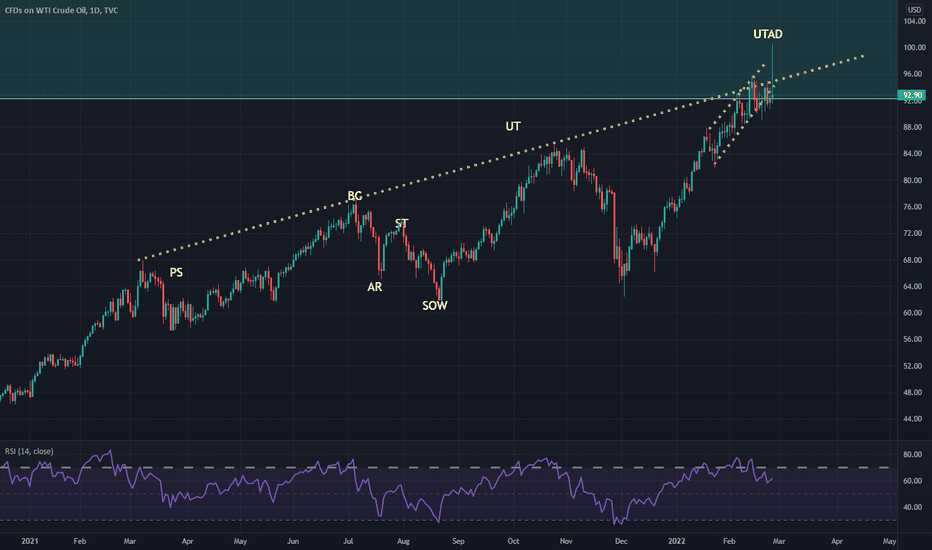This screenshot has width=932, height=550.
Task: Click the 72.00 price axis label
Action: point(914,233)
